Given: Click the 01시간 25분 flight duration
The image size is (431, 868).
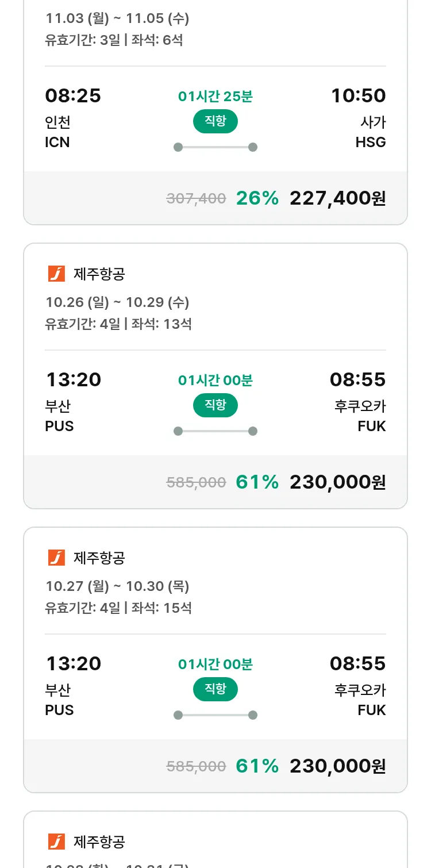Looking at the screenshot, I should pos(215,97).
